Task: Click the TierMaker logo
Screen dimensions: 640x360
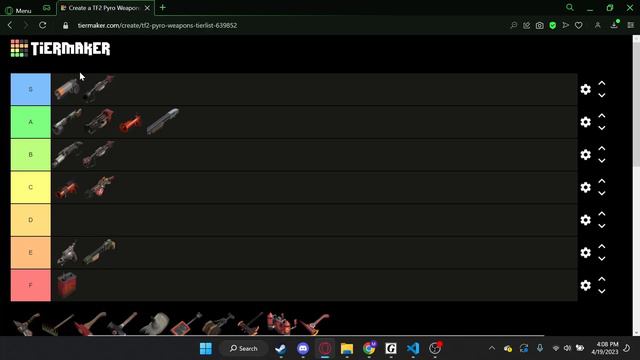Action: click(60, 49)
